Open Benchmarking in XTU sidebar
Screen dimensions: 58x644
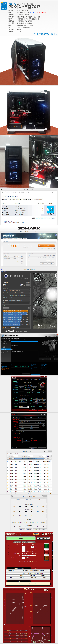[x=4, y=351]
